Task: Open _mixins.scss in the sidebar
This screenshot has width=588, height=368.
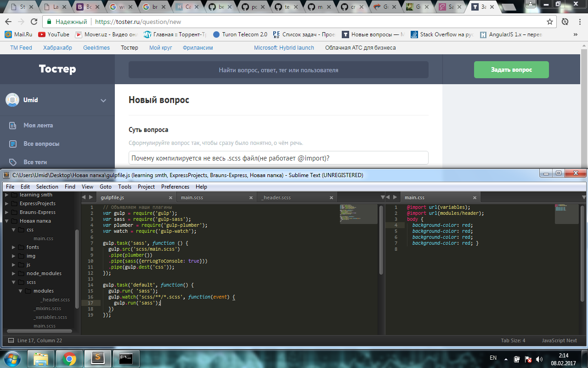Action: [47, 308]
